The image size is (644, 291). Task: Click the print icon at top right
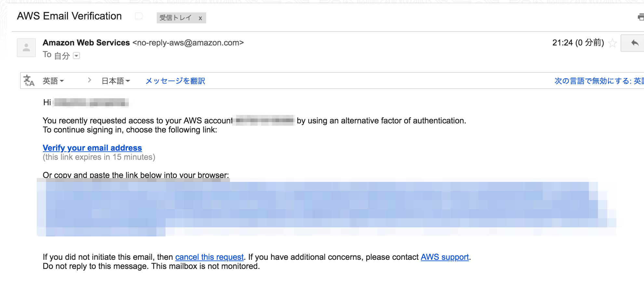(641, 17)
